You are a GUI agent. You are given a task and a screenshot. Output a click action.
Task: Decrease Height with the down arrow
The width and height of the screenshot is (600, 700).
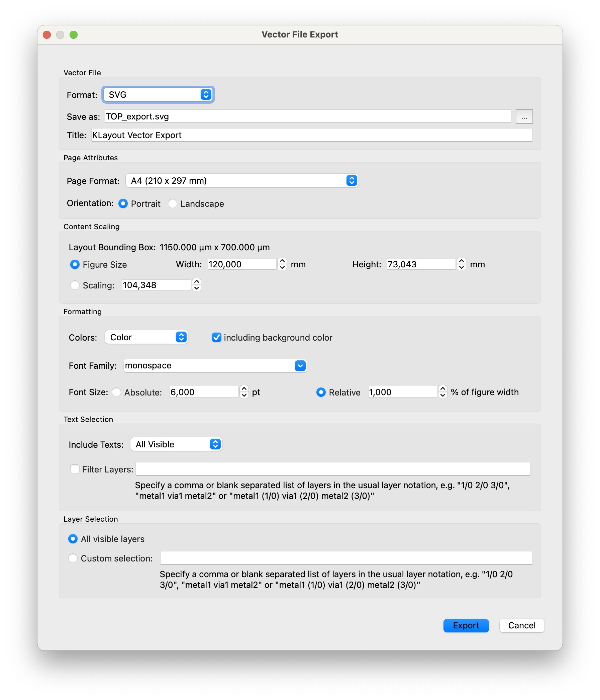[462, 268]
